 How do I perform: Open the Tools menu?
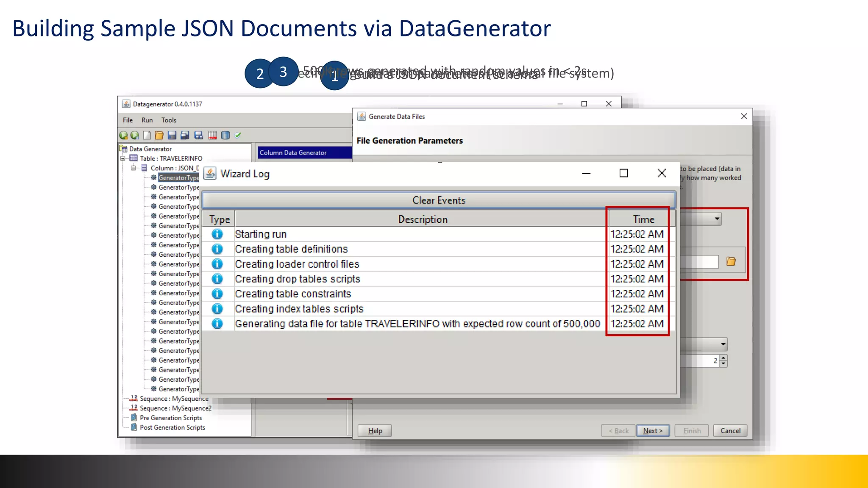point(169,120)
